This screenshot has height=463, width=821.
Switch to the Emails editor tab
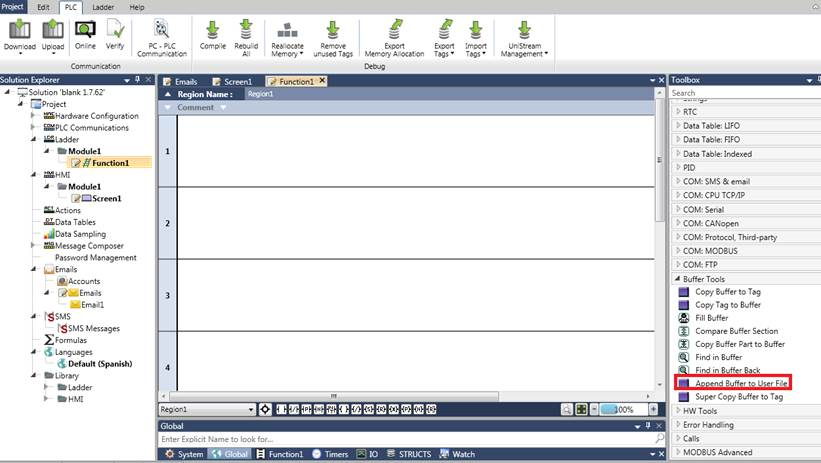(x=181, y=82)
